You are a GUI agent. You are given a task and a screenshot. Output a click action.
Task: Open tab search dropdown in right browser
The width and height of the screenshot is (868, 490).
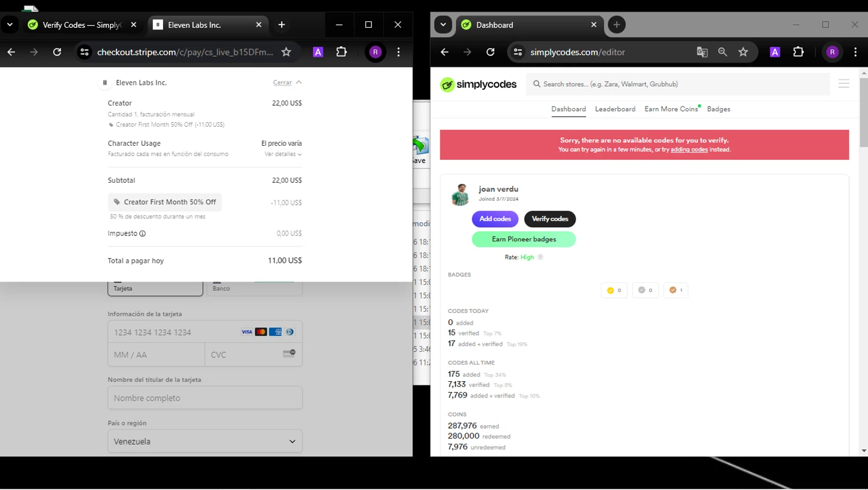443,25
